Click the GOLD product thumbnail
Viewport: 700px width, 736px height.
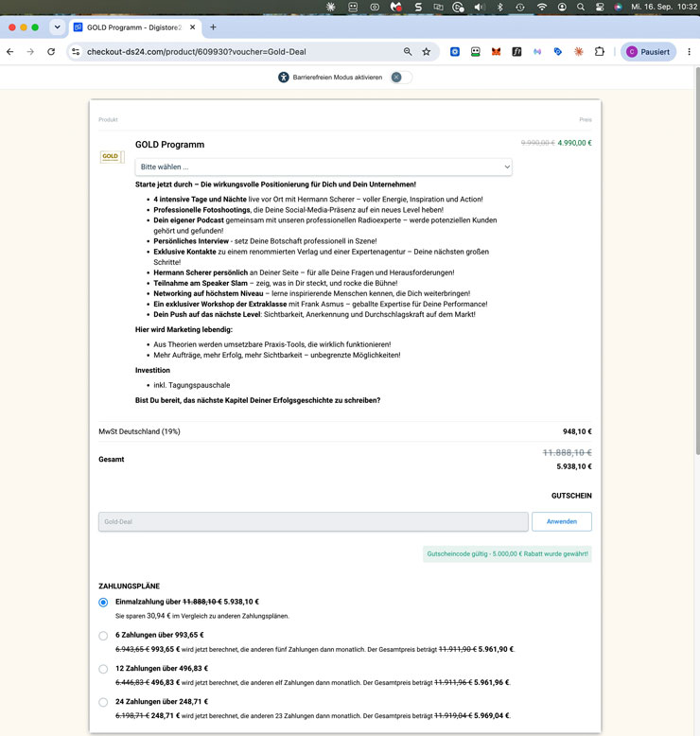(x=113, y=156)
